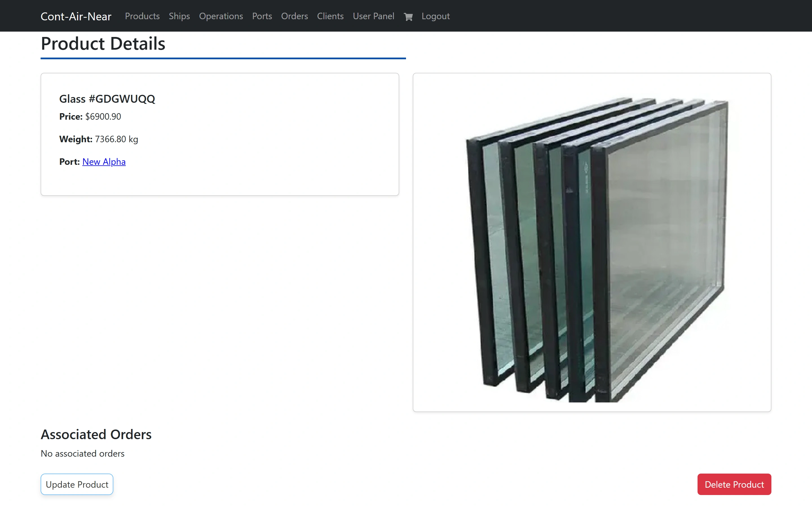Open the Ships navigation item
This screenshot has width=812, height=508.
point(179,16)
